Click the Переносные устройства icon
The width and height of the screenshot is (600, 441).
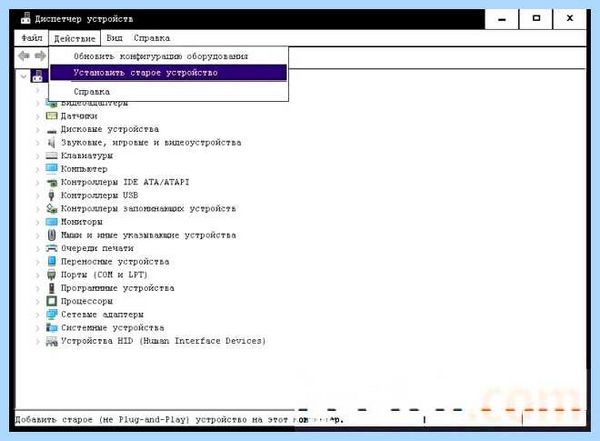51,261
